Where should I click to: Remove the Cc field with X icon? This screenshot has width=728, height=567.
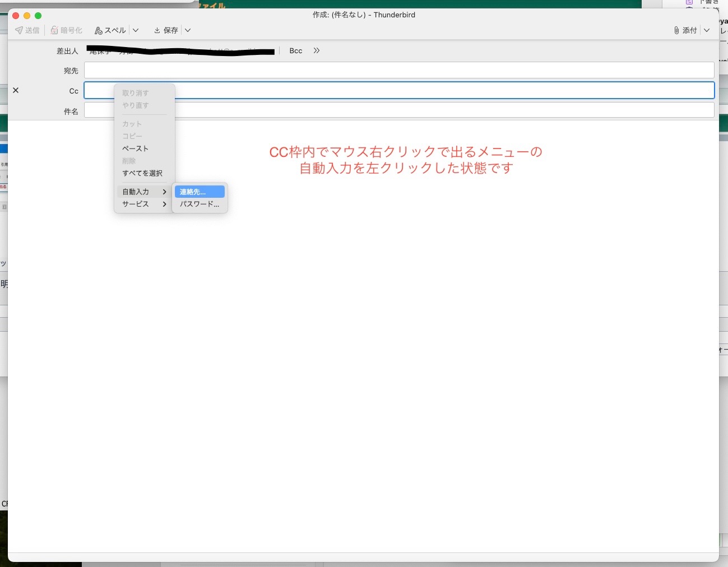click(x=16, y=90)
